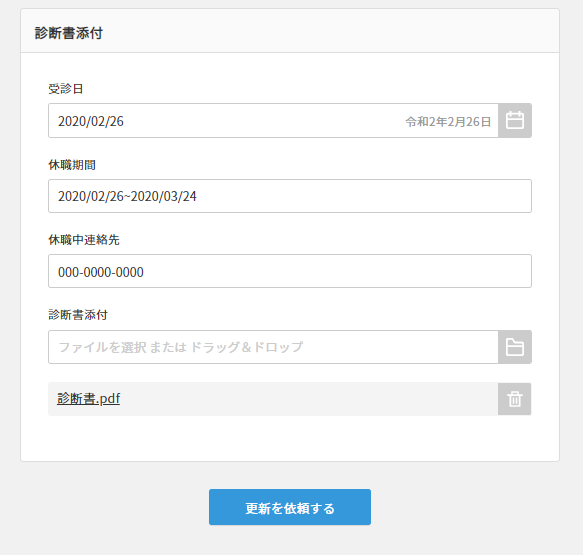Screen dimensions: 583x555
Task: Focus the 受診日 date field 2020/02/26
Action: click(x=273, y=121)
